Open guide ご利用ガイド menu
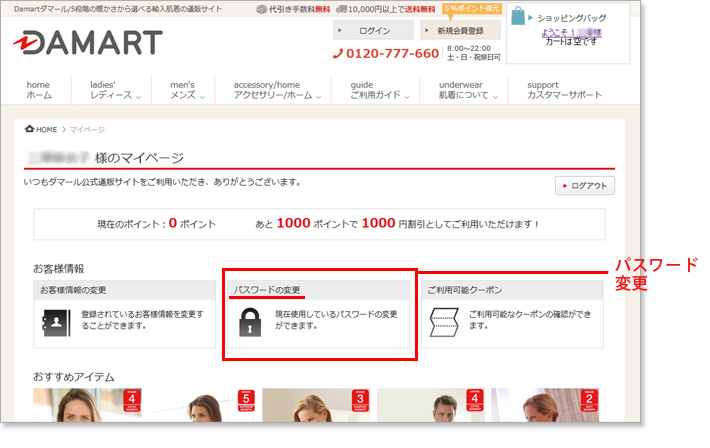710x448 pixels. point(375,90)
